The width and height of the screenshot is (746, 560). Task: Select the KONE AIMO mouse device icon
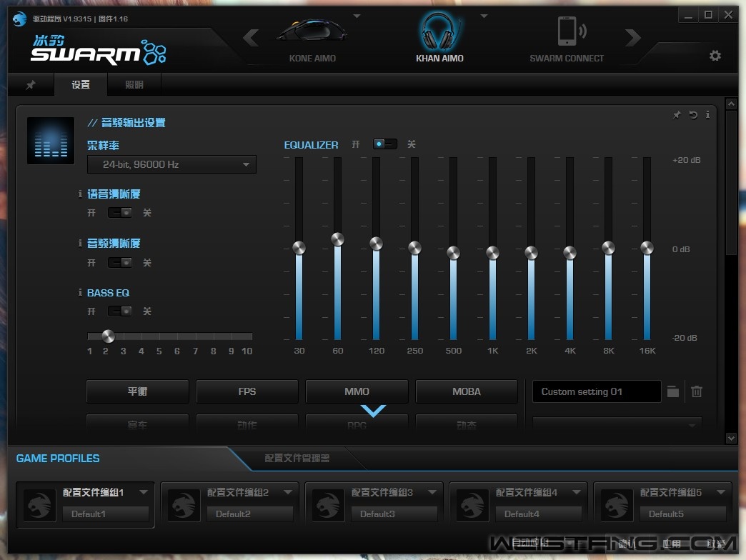[312, 32]
